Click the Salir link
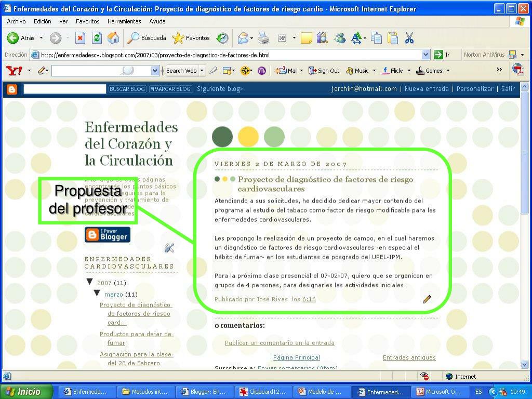 [x=508, y=89]
